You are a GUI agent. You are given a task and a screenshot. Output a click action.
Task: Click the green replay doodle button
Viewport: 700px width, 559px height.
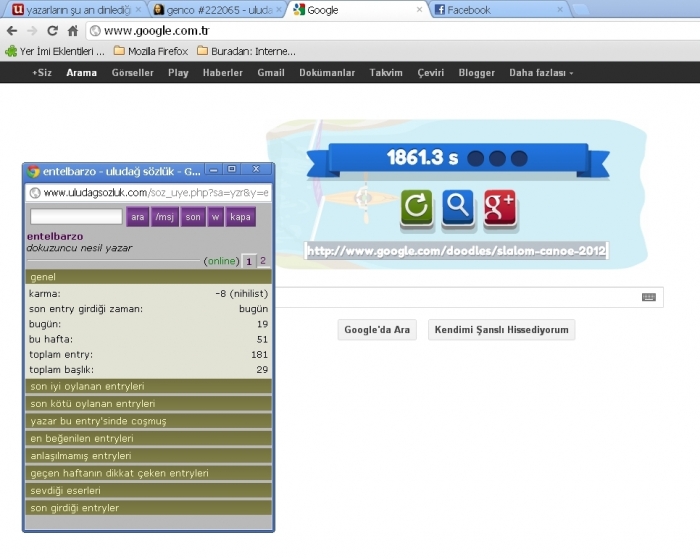pos(417,208)
